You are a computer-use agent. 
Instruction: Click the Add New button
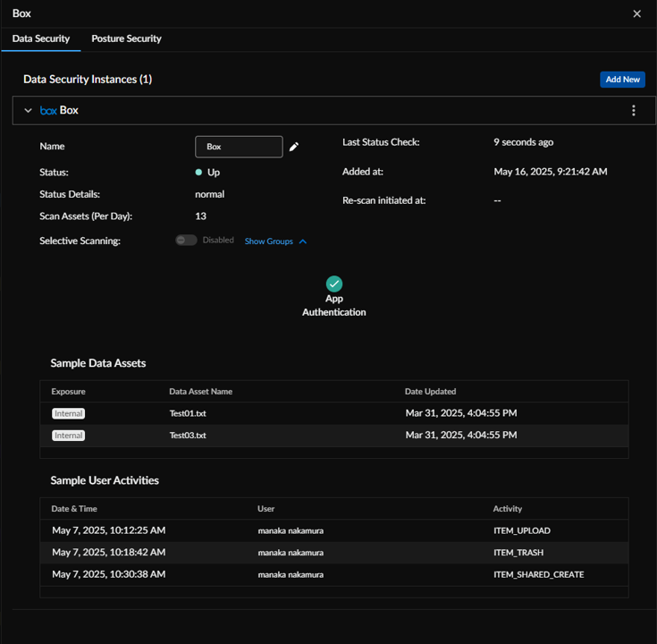click(622, 80)
